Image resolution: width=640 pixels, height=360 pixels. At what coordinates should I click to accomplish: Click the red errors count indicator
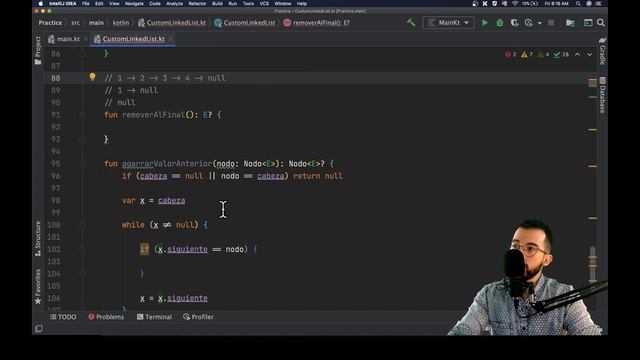click(x=510, y=54)
